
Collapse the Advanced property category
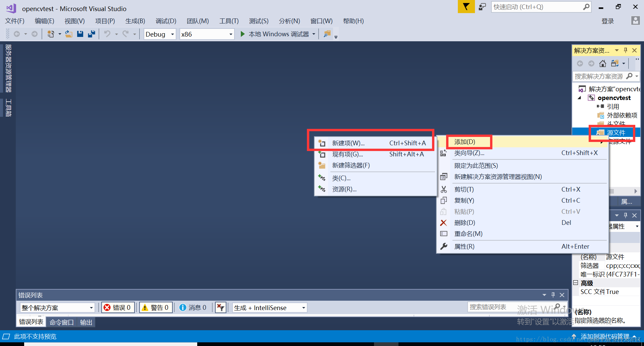tap(576, 283)
